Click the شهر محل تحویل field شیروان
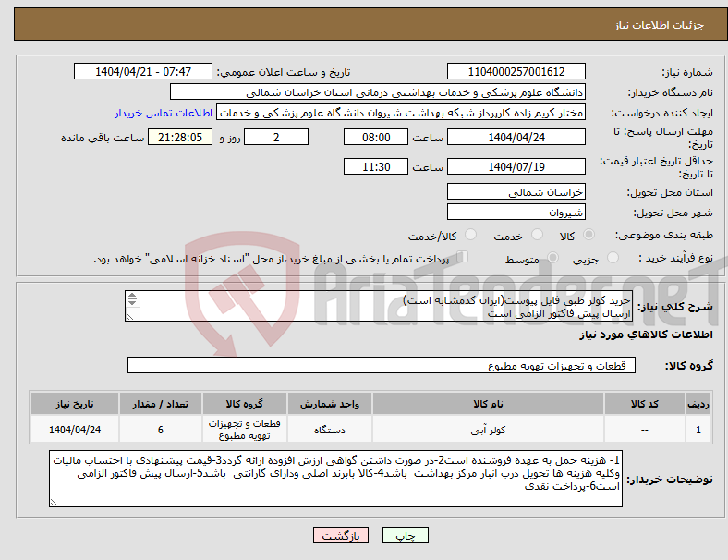This screenshot has width=728, height=560. (516, 213)
